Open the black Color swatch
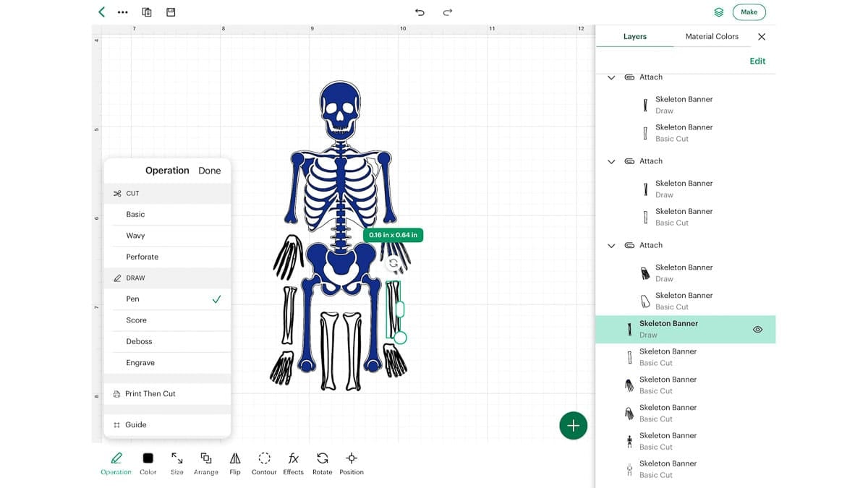Viewport: 868px width, 488px height. [x=148, y=458]
